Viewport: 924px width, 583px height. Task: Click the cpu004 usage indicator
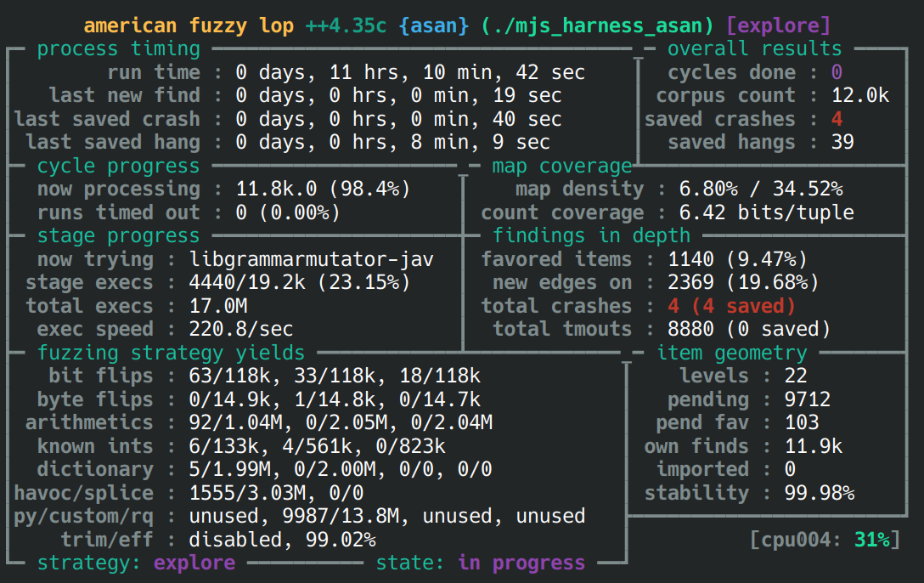[x=825, y=540]
